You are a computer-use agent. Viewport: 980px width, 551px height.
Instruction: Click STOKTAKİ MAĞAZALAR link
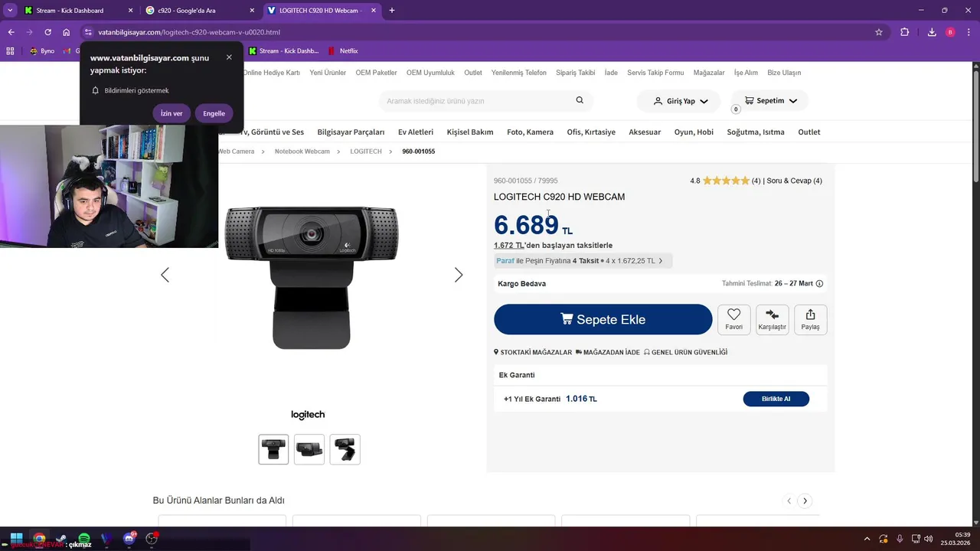(x=533, y=353)
